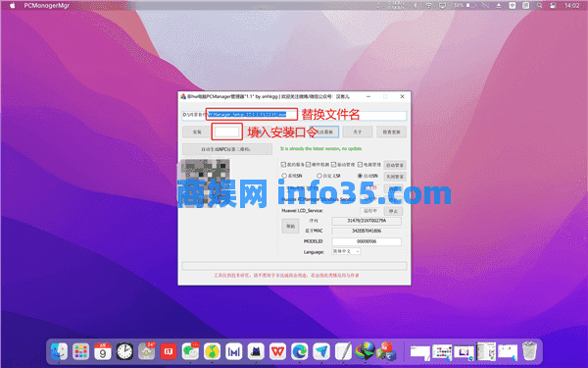Click the 检查更新 check update button
Viewport: 588px width, 368px height.
pyautogui.click(x=391, y=131)
